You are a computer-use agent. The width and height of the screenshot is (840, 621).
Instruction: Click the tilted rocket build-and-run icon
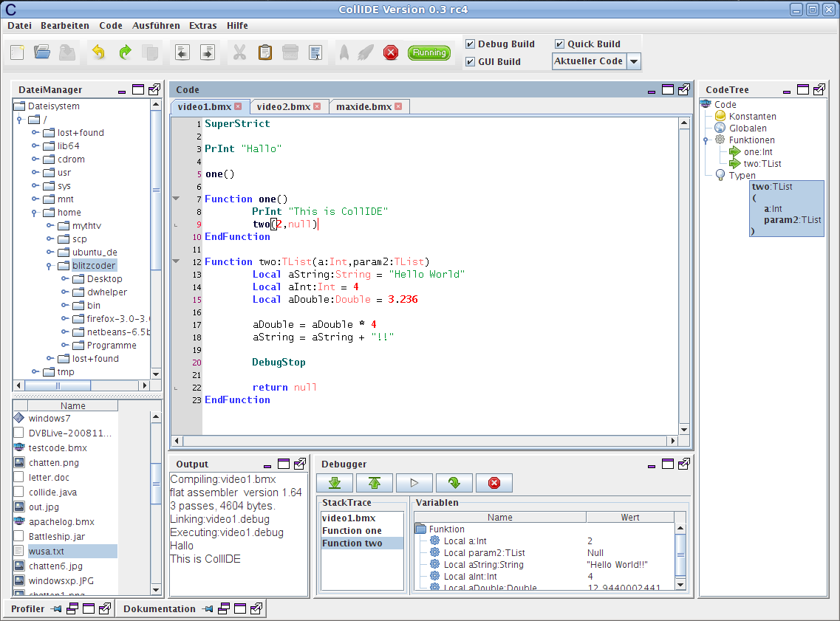click(366, 52)
